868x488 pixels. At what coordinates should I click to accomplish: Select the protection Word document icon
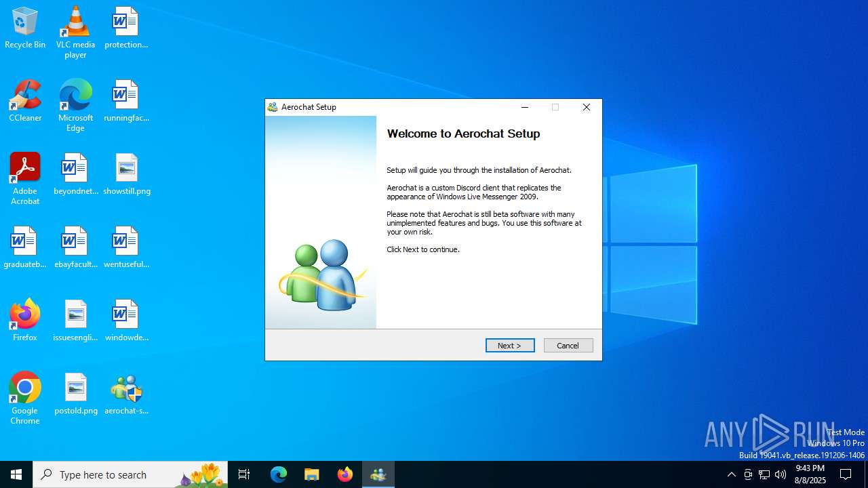pos(126,28)
